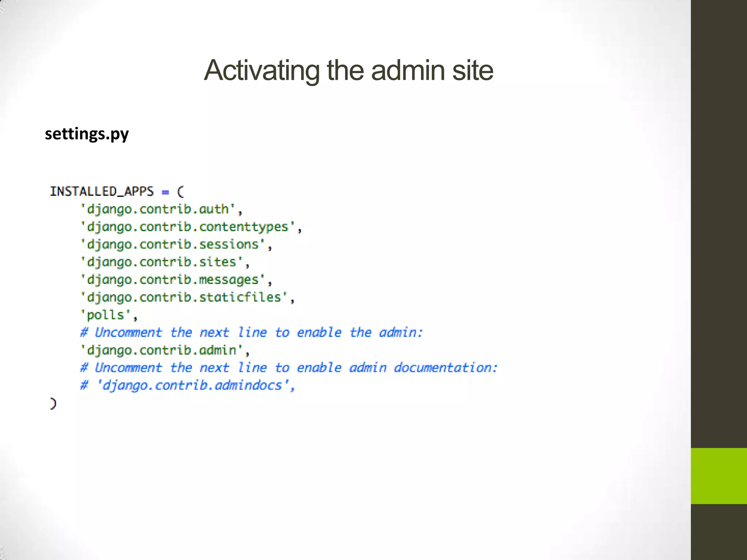This screenshot has width=747, height=560.
Task: Click the slide title 'Activating the admin site'
Action: 348,70
